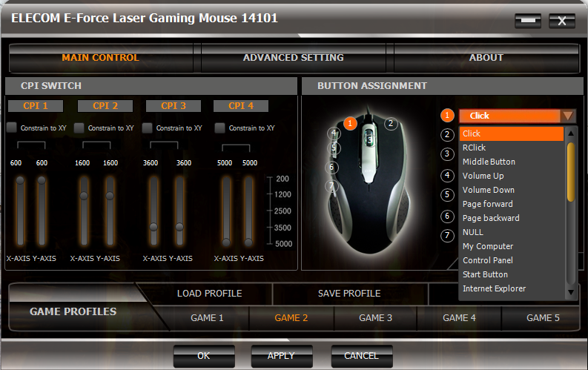Enable Constrain to XY for CPI 2
Image resolution: width=588 pixels, height=370 pixels.
point(79,128)
